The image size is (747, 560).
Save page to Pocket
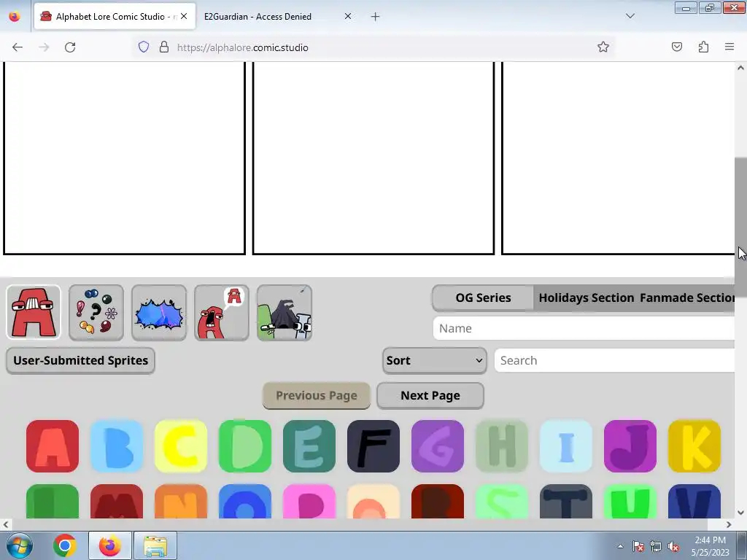(x=677, y=47)
